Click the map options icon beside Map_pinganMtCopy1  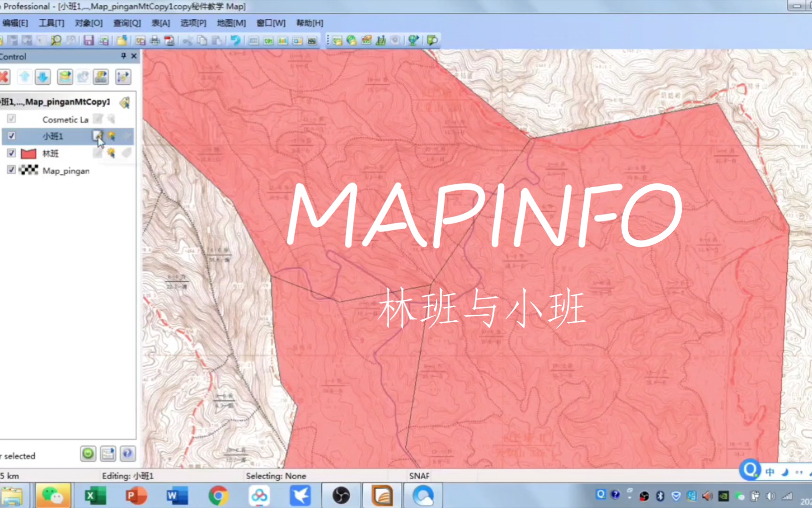point(125,102)
